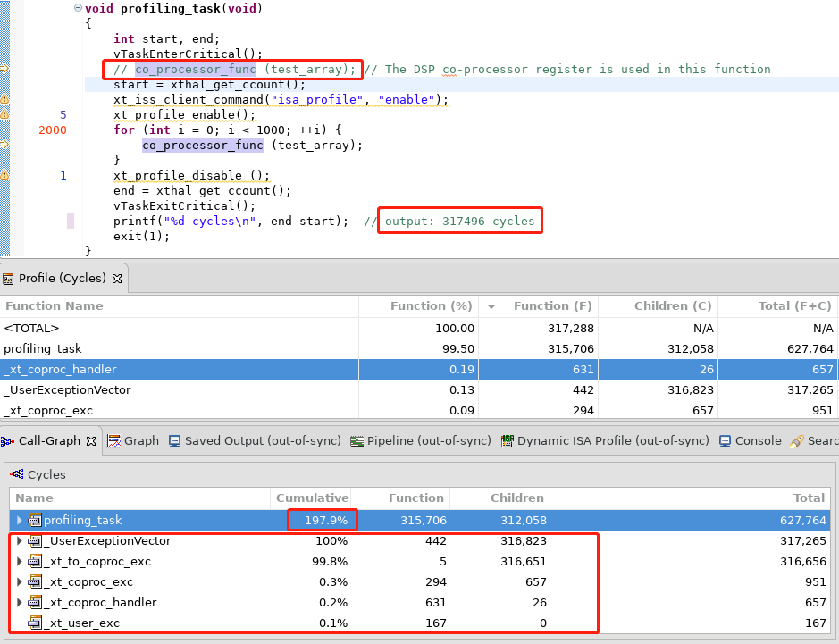The image size is (839, 644).
Task: Click search-result arrow marker beside the for-loop call
Action: pos(4,144)
